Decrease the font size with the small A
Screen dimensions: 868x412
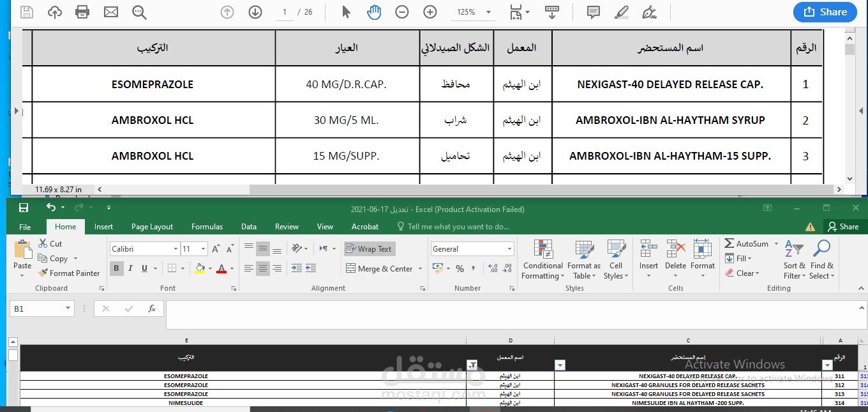[x=229, y=249]
